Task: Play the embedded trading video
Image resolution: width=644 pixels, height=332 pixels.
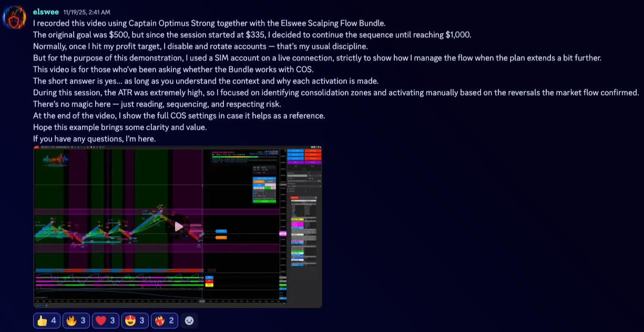Action: (179, 226)
